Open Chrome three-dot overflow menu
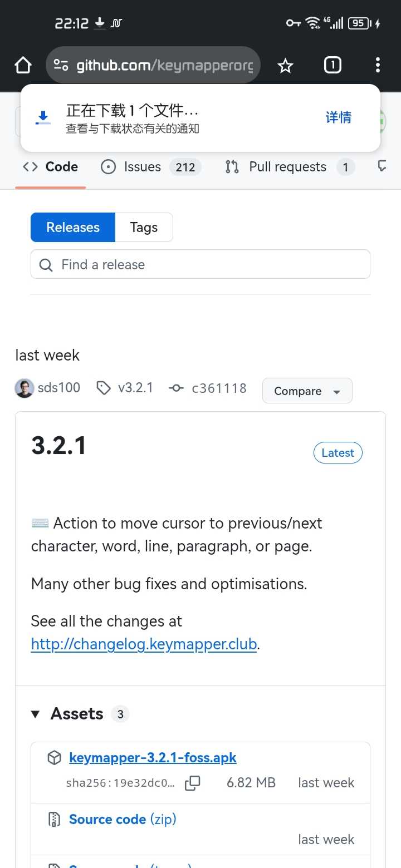Screen dimensions: 401x868 click(378, 66)
